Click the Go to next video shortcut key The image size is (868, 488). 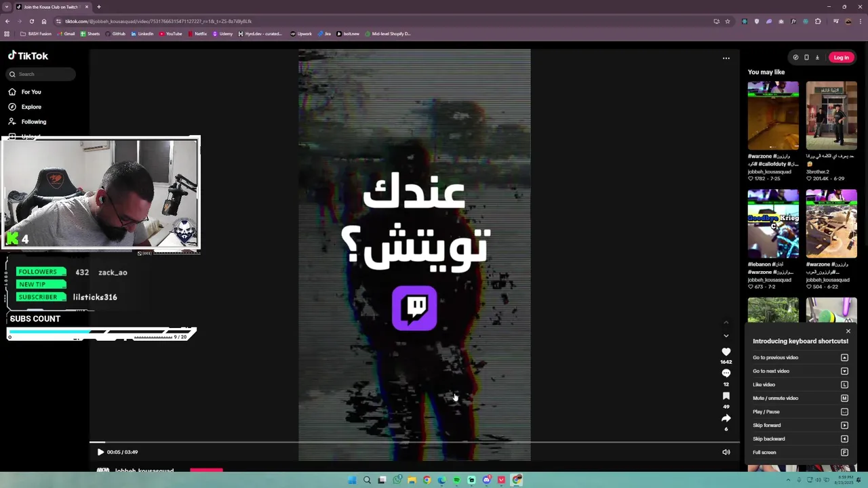tap(844, 371)
